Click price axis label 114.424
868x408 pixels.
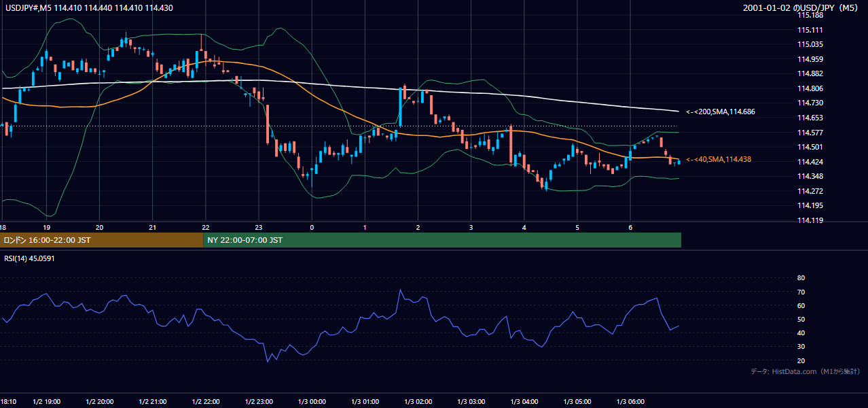coord(810,162)
